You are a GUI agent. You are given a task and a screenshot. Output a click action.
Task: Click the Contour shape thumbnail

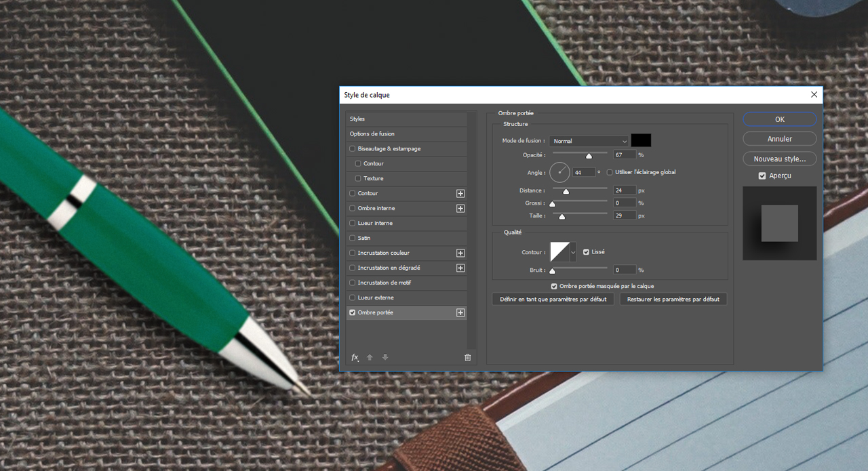click(x=559, y=252)
